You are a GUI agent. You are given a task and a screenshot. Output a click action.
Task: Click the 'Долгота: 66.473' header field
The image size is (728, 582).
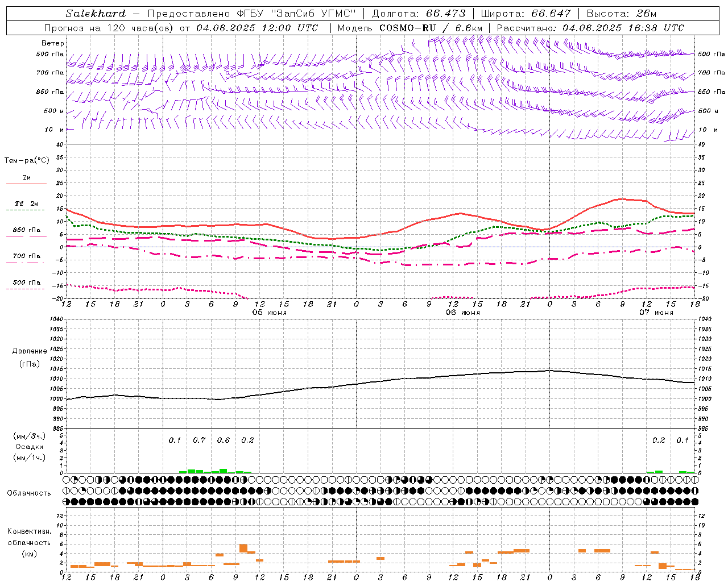pyautogui.click(x=419, y=14)
